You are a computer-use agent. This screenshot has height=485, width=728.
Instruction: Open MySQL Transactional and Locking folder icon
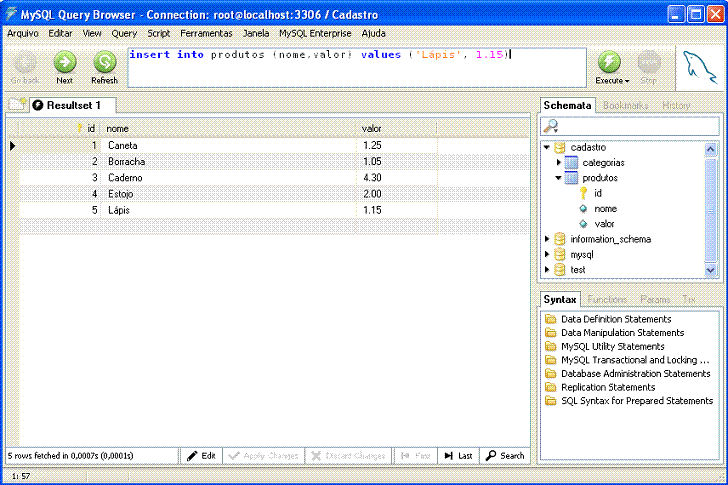coord(551,360)
